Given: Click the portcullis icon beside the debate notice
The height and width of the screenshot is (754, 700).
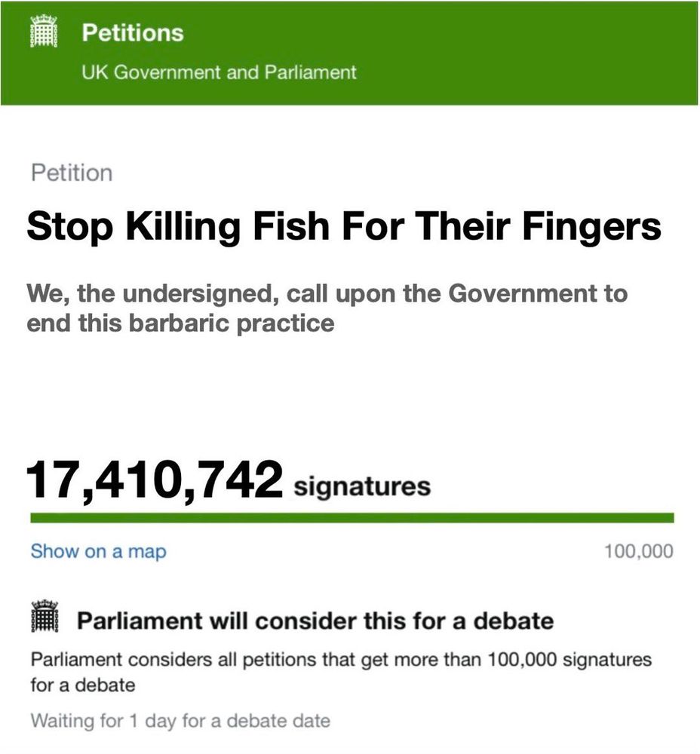Looking at the screenshot, I should point(45,617).
